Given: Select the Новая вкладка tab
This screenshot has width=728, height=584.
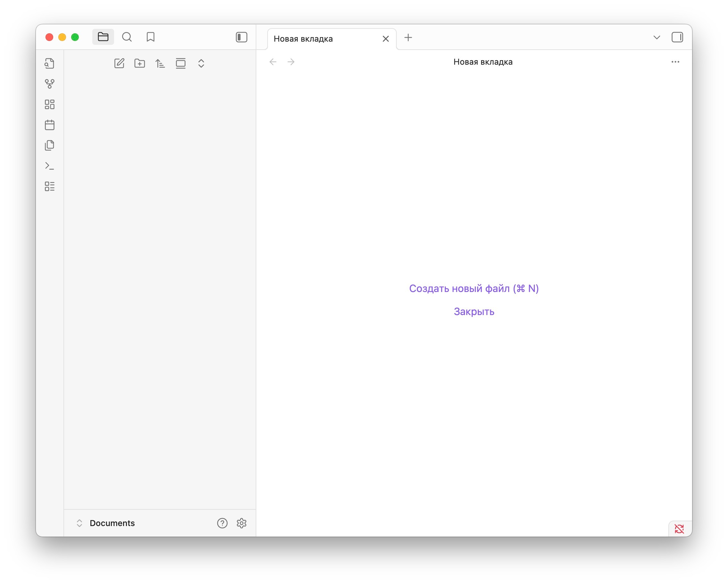Looking at the screenshot, I should point(332,39).
